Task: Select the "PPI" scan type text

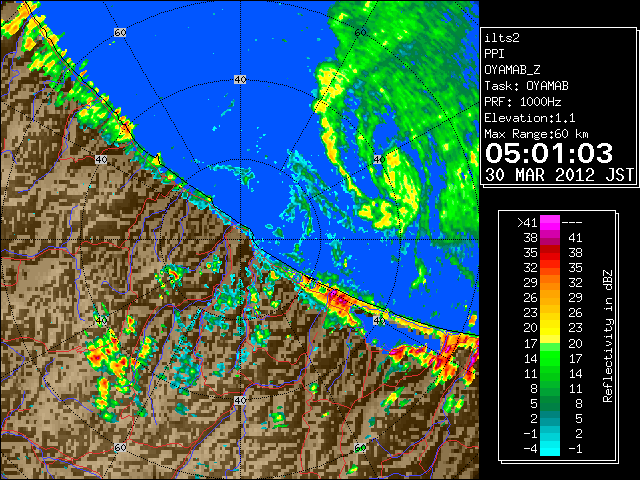Action: [494, 54]
